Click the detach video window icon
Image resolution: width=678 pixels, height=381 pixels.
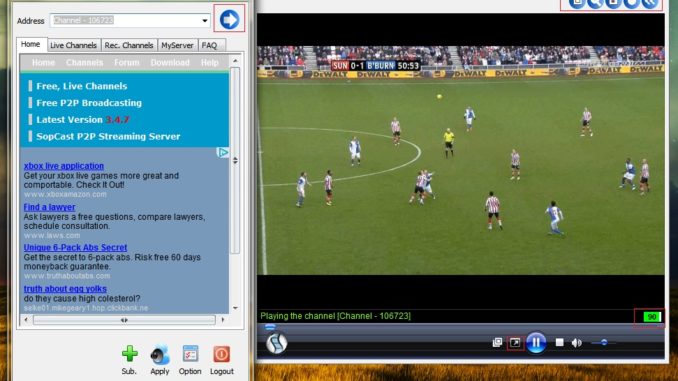click(x=497, y=343)
